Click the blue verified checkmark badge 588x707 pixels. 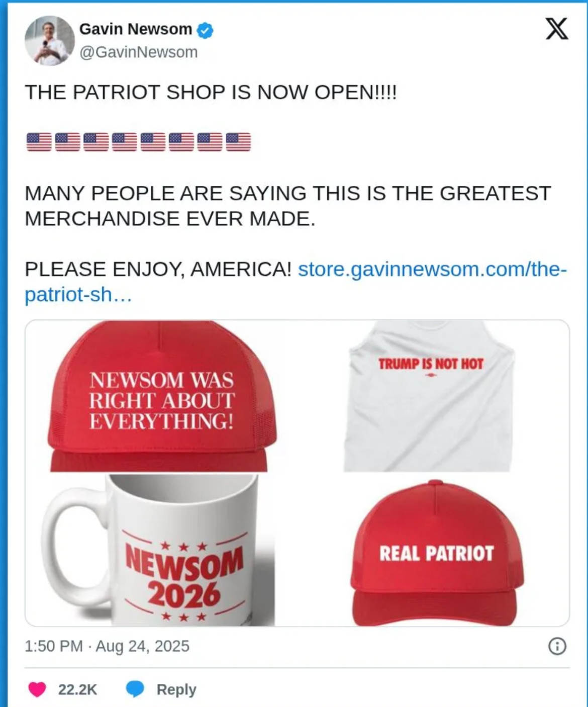[x=205, y=30]
